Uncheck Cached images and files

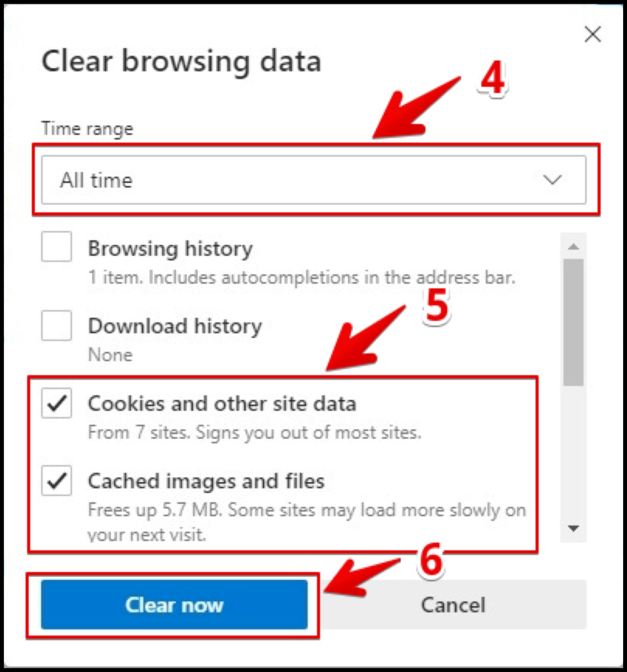pyautogui.click(x=57, y=481)
